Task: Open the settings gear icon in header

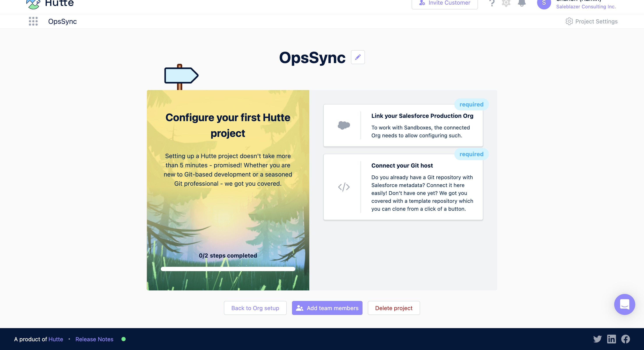Action: (x=506, y=3)
